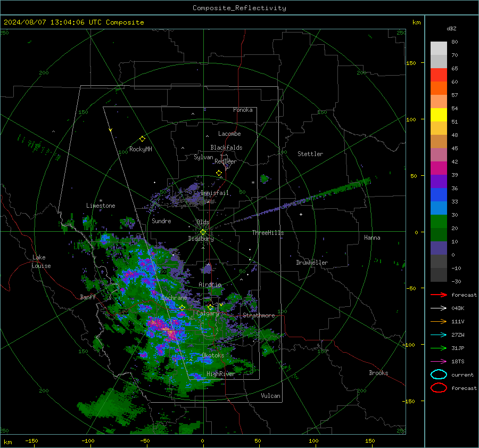The width and height of the screenshot is (479, 448).
Task: Click the Hanna city label
Action: [x=372, y=238]
